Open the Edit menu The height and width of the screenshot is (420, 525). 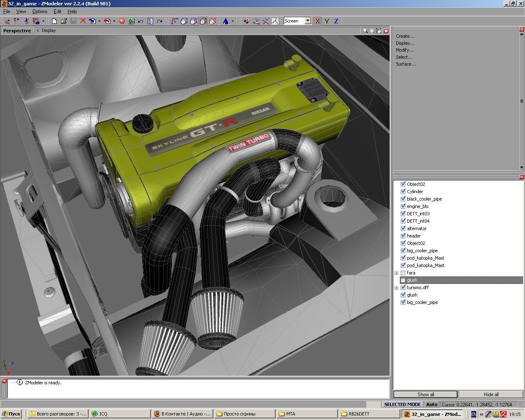(x=57, y=11)
